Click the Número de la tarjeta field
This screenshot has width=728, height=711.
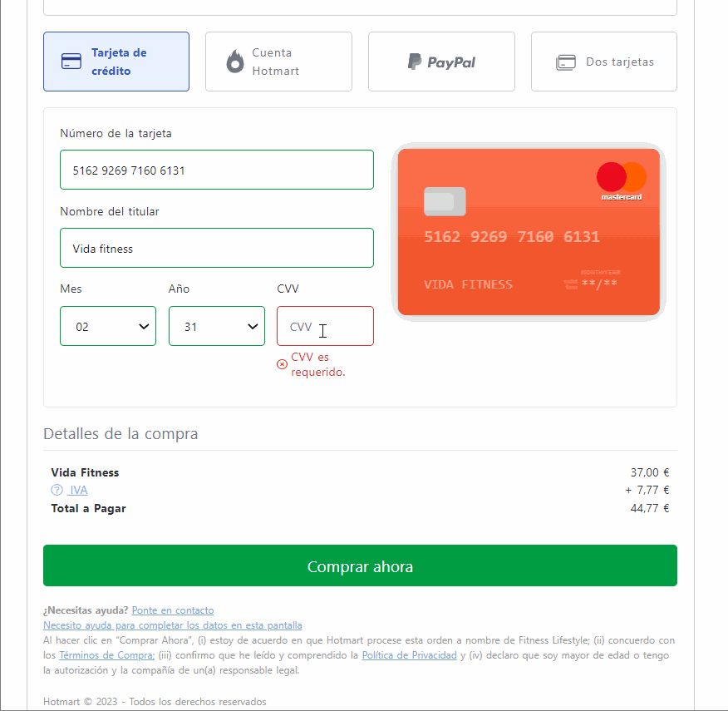coord(217,170)
